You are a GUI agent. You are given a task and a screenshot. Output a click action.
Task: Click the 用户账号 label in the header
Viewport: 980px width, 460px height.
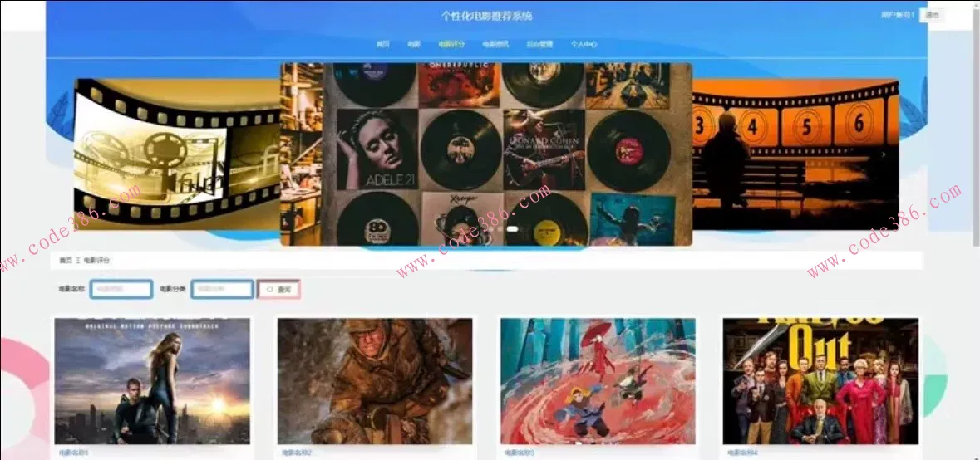[x=898, y=15]
